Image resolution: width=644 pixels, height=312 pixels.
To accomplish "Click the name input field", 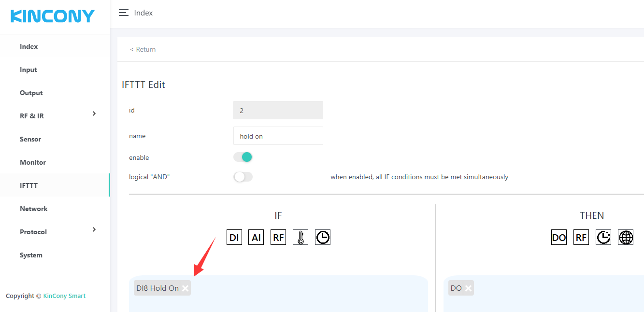I will [278, 136].
